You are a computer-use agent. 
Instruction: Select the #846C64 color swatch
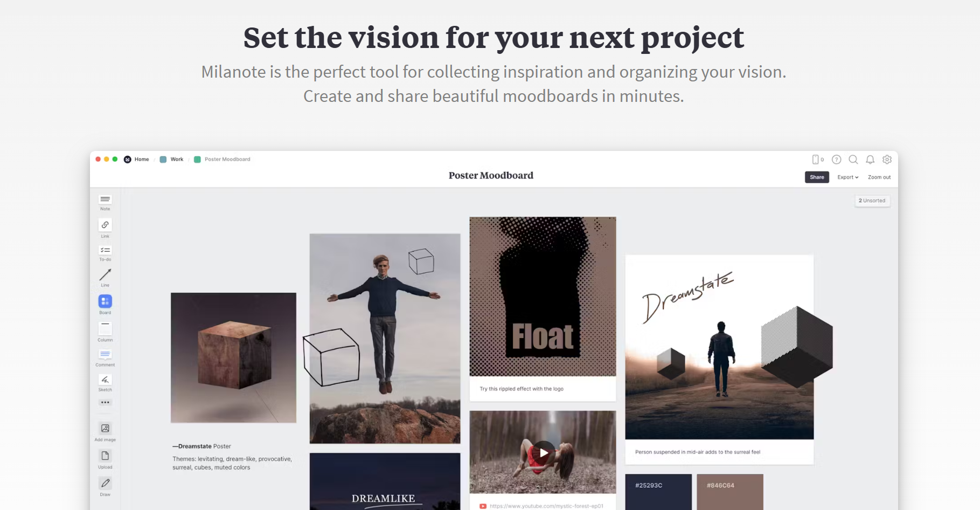730,492
